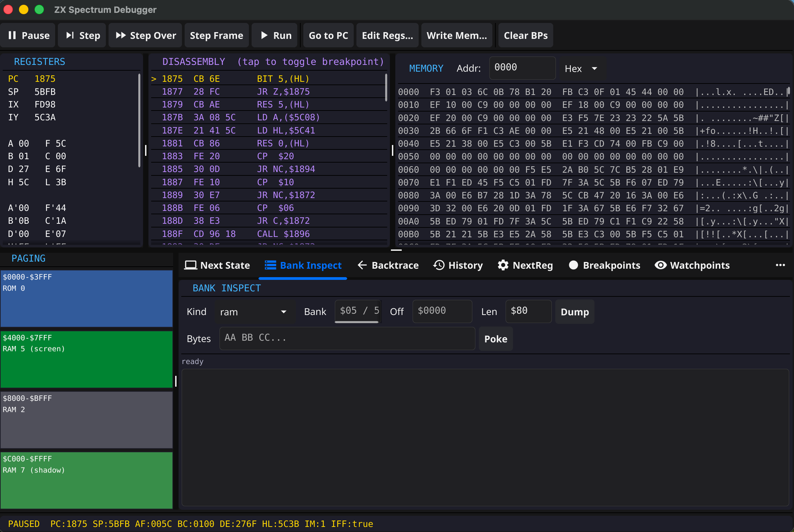Toggle breakpoint at 188F CALL $1896

269,234
